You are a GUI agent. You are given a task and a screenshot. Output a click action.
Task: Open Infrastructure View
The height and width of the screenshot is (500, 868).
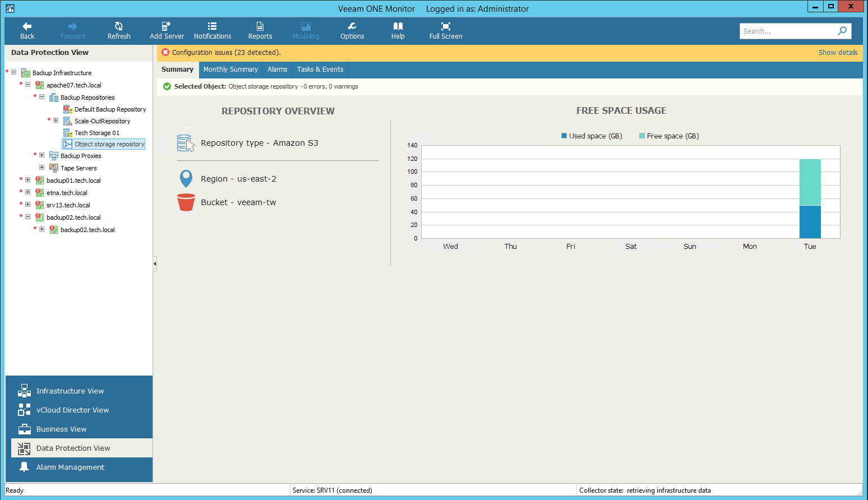(x=79, y=391)
